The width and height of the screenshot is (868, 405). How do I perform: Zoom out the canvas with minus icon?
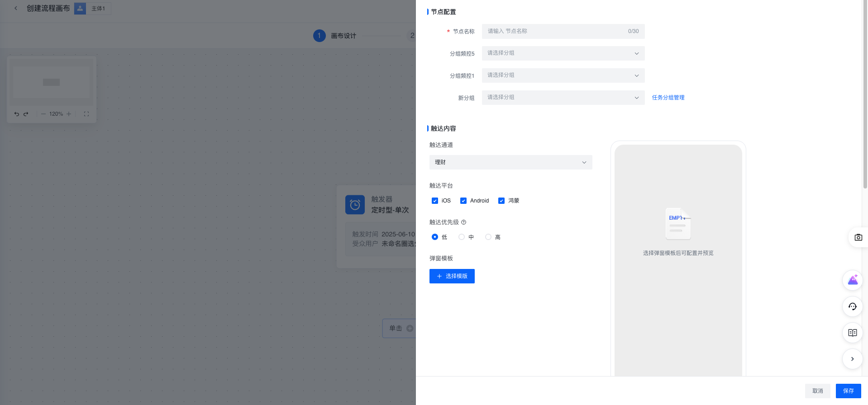click(x=43, y=114)
